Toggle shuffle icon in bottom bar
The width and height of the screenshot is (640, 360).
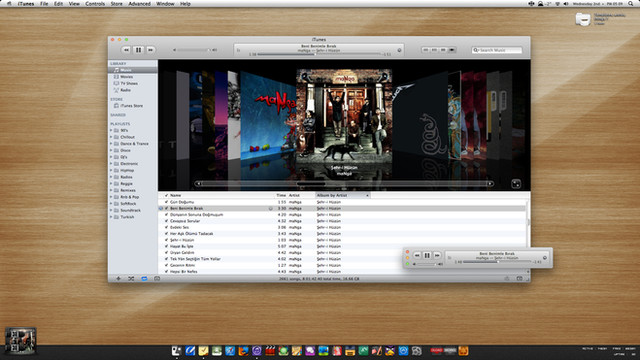point(131,279)
